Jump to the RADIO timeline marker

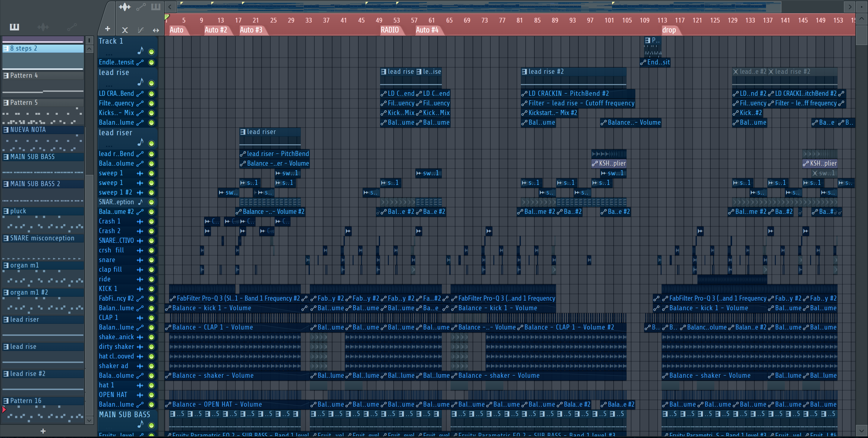click(389, 30)
